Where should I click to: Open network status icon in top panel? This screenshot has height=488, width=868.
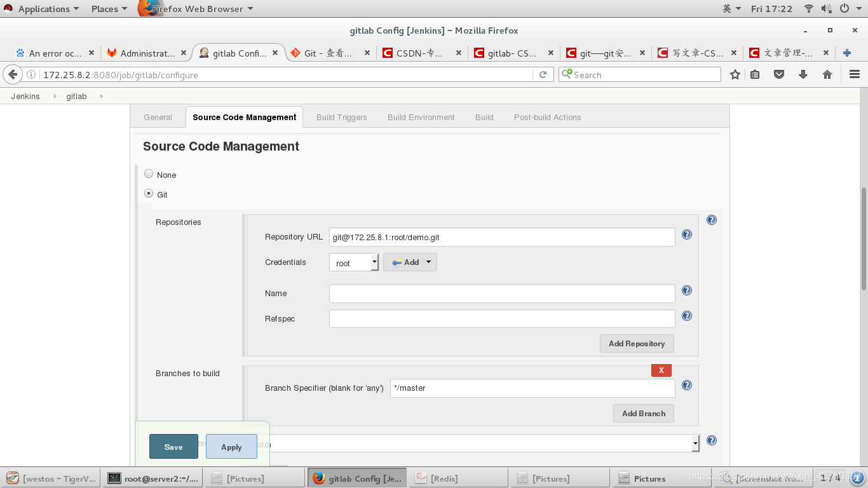coord(809,9)
